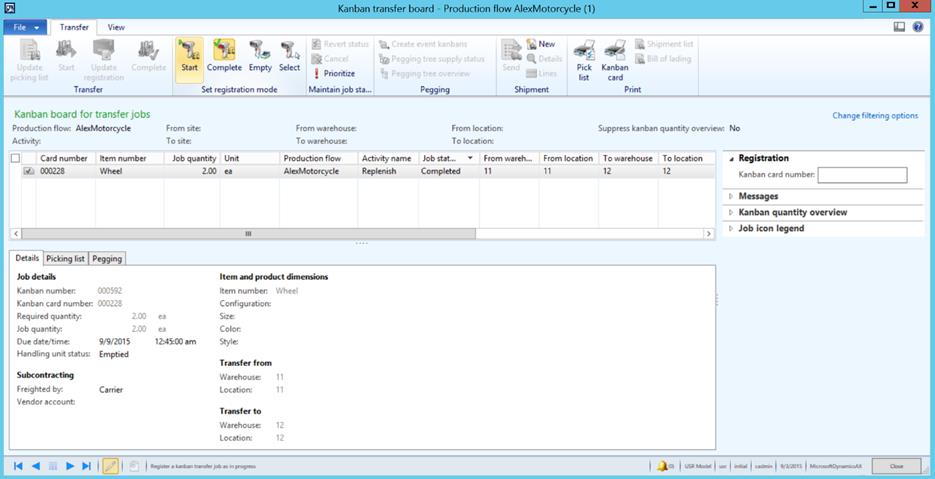
Task: Expand the Kanban quantity overview section
Action: click(732, 212)
